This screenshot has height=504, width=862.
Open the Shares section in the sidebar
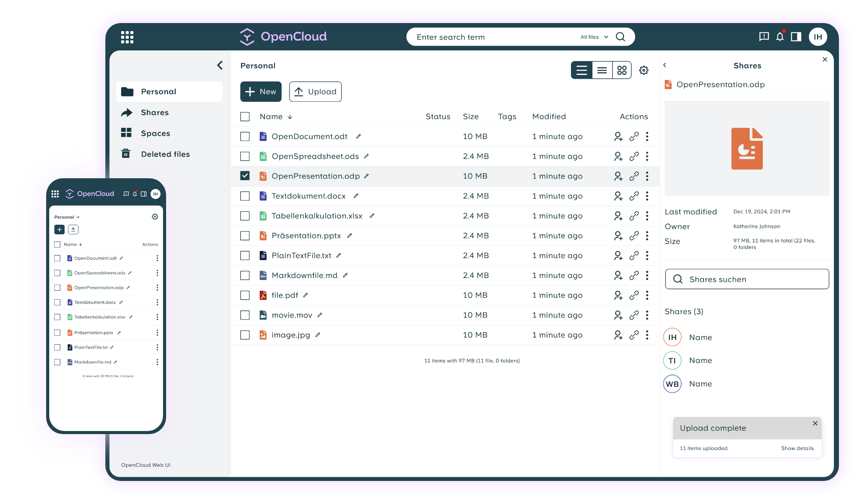tap(155, 112)
